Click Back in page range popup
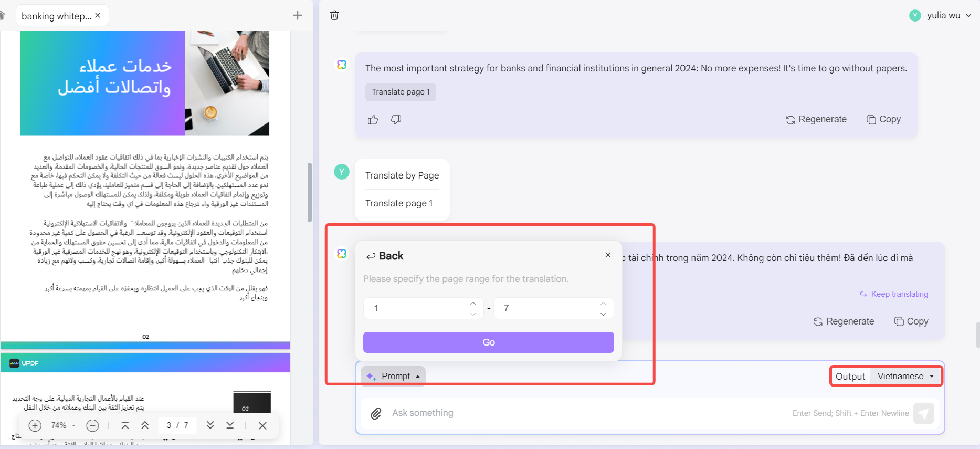 [385, 256]
